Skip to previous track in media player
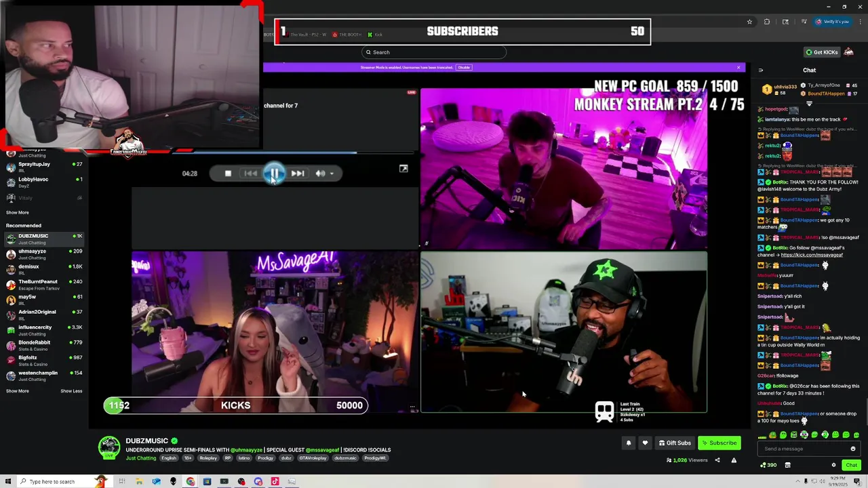868x488 pixels. (250, 174)
